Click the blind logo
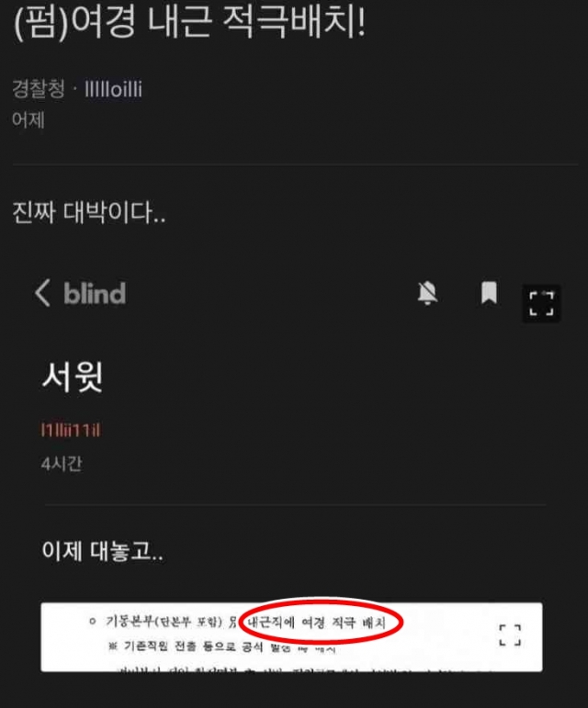 coord(95,294)
